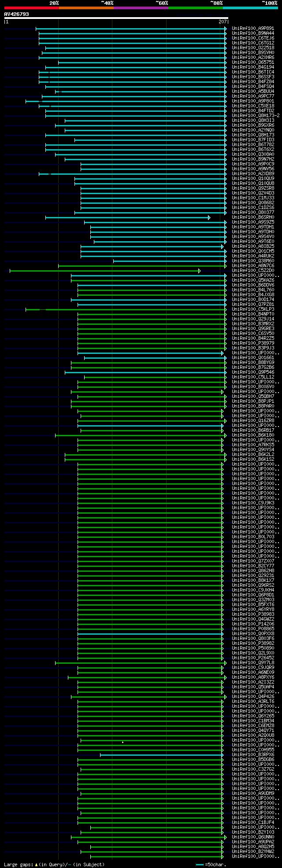Image resolution: width=282 pixels, height=868 pixels.
Task: Select label UniRef100_A8PXY6
Action: 253,677
